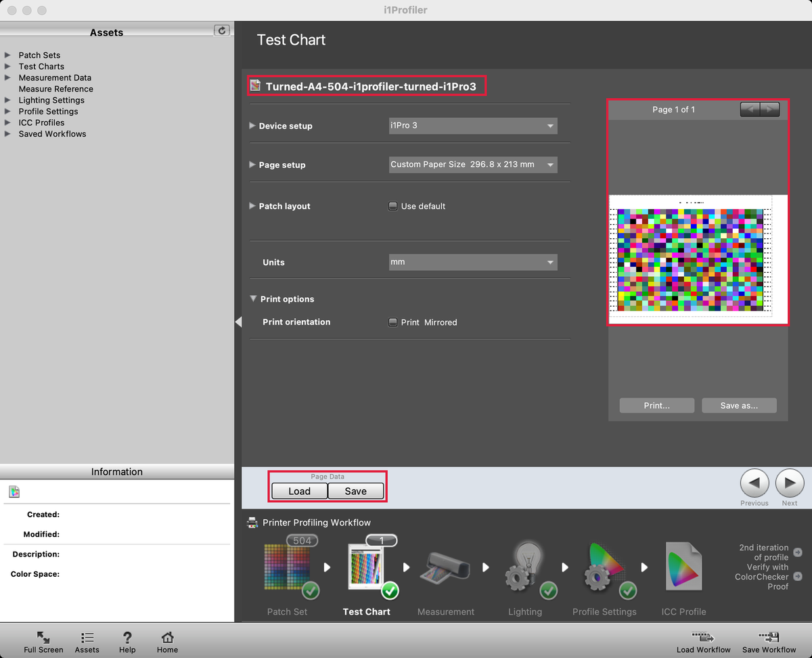Collapse the Print options section
The width and height of the screenshot is (812, 658).
253,299
